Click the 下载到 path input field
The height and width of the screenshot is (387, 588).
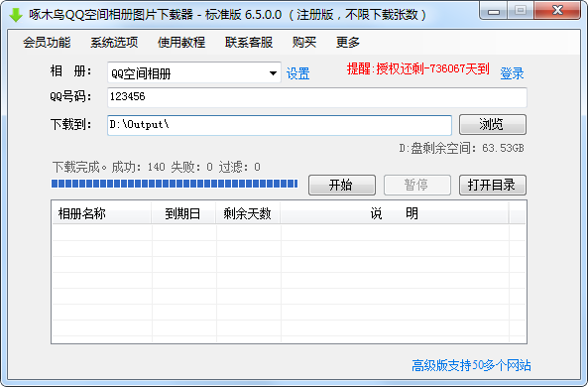pyautogui.click(x=280, y=125)
